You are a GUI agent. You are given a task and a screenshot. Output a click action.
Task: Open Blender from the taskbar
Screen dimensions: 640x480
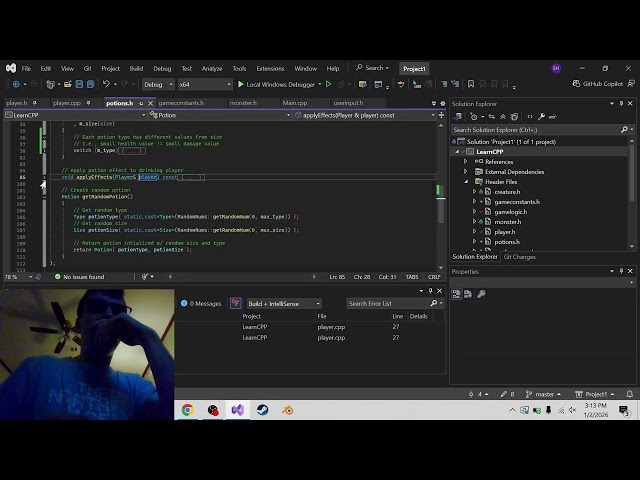287,410
